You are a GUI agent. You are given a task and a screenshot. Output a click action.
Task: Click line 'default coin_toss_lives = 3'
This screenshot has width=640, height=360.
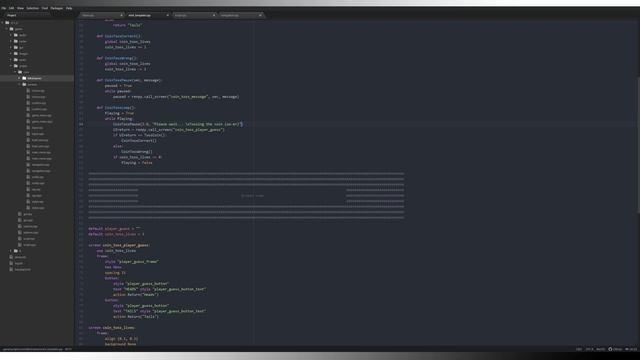click(x=116, y=234)
